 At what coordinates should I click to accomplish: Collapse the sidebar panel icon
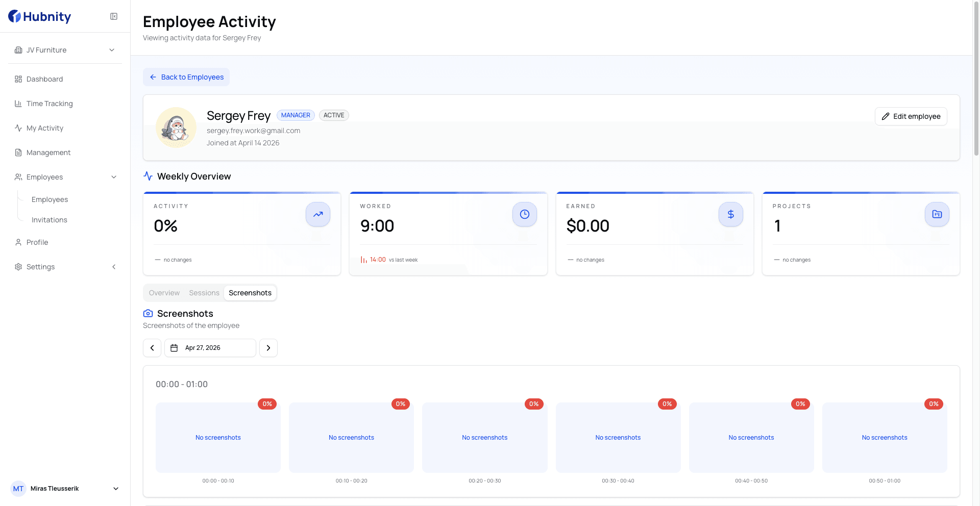[114, 16]
